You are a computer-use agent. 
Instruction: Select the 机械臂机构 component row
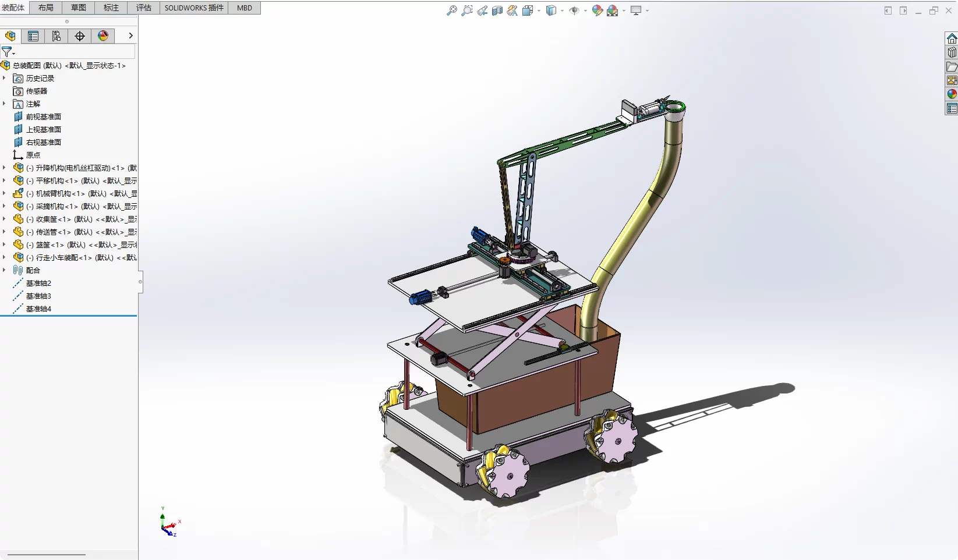(75, 194)
